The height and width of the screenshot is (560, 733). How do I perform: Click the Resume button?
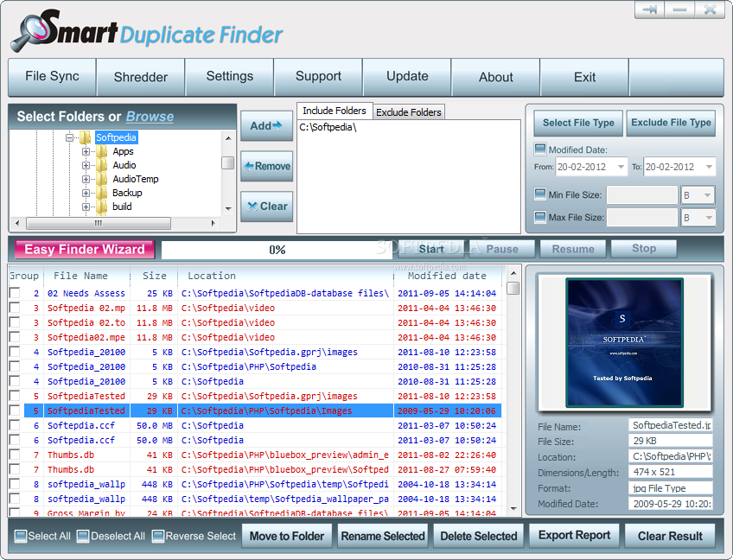pos(573,249)
